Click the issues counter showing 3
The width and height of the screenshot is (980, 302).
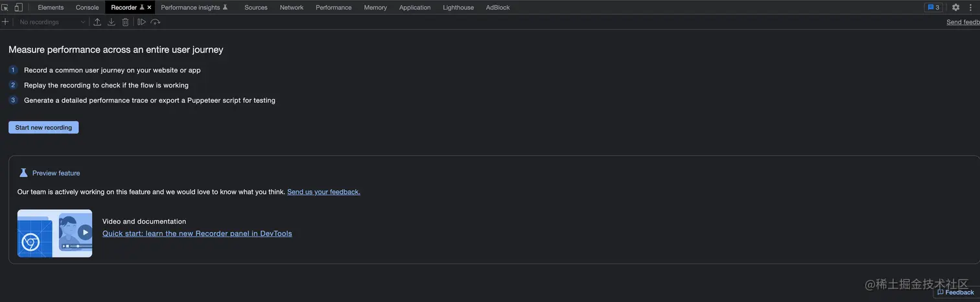pyautogui.click(x=933, y=8)
